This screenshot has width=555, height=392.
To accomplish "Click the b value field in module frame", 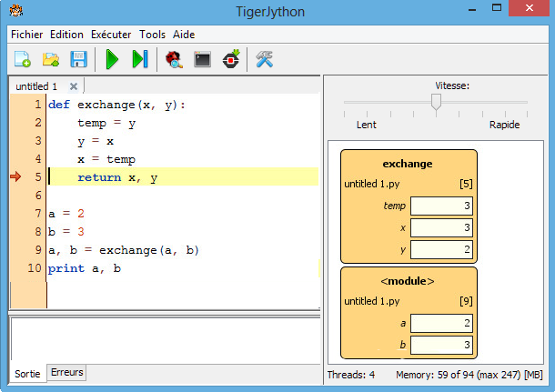I will (x=441, y=345).
